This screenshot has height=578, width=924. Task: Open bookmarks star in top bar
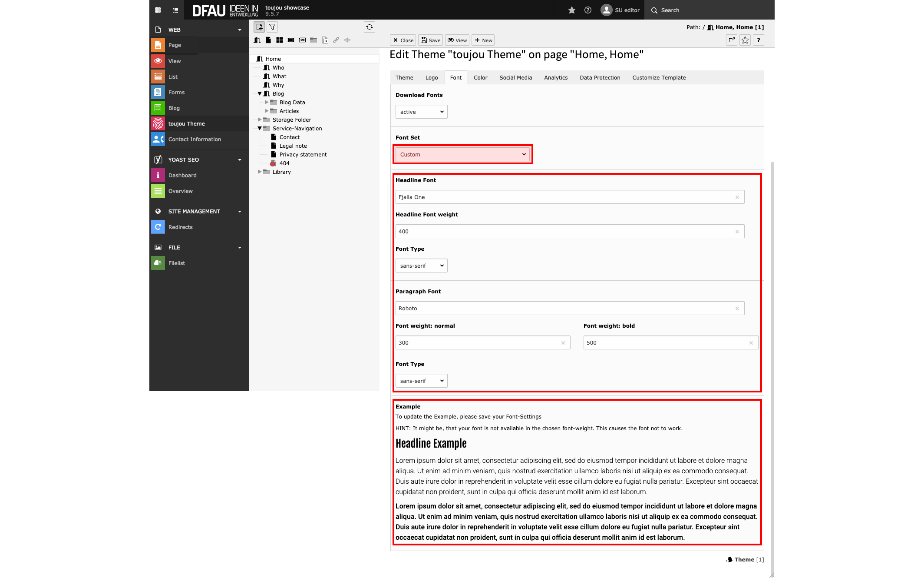[572, 10]
